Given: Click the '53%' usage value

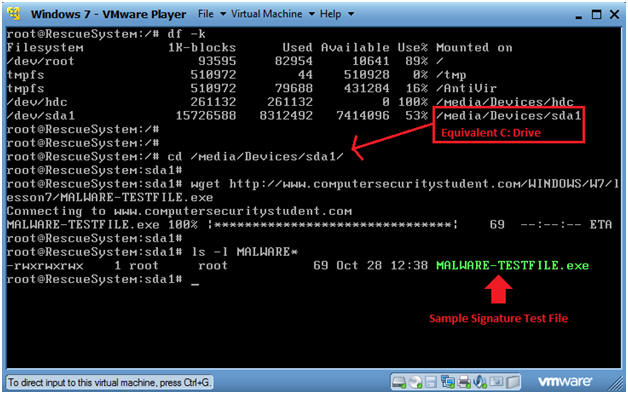Looking at the screenshot, I should 416,116.
